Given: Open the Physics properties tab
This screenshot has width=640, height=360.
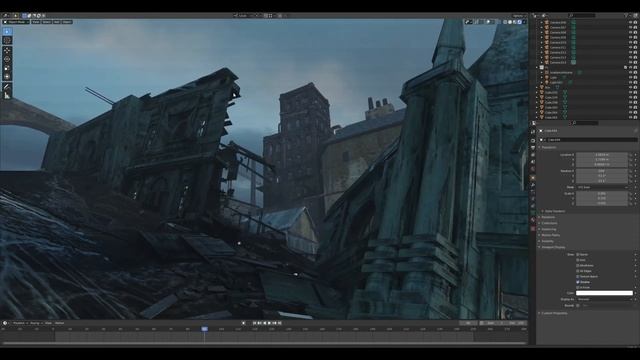Looking at the screenshot, I should [533, 199].
